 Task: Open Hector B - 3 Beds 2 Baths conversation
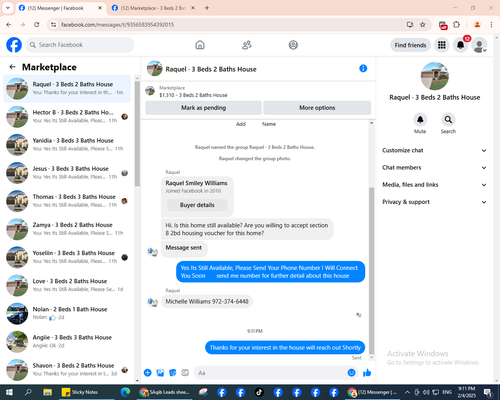(x=67, y=117)
